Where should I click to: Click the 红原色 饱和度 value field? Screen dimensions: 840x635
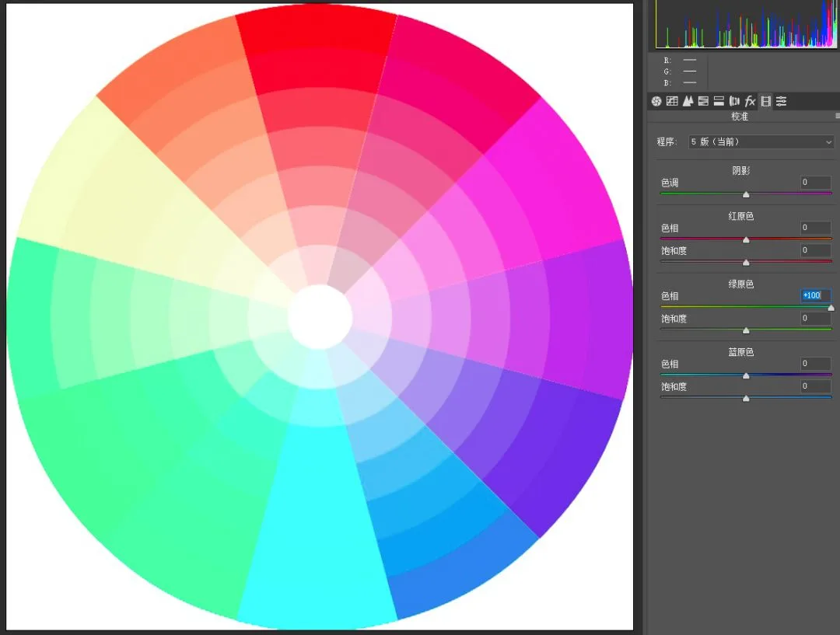815,250
